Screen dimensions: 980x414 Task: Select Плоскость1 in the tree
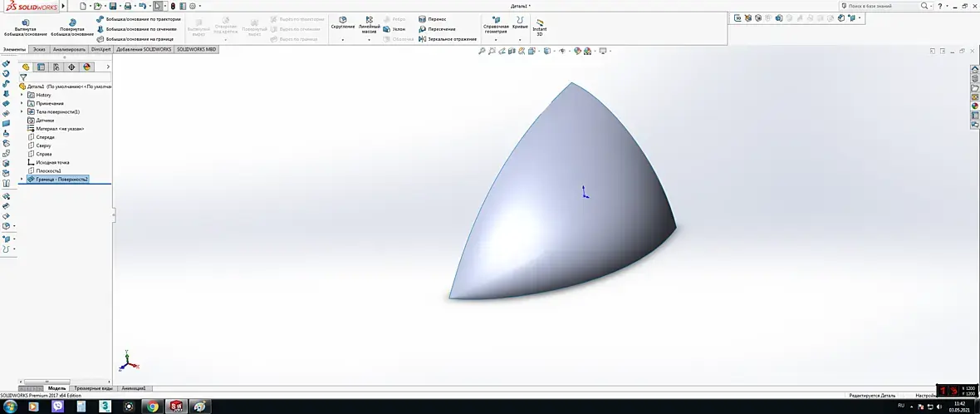(x=44, y=170)
